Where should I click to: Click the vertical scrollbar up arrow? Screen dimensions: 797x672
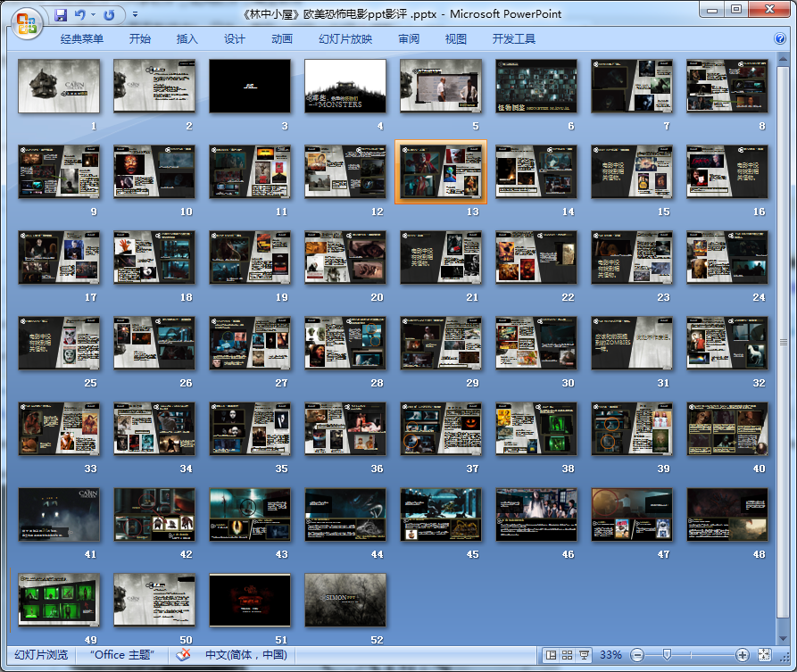point(783,57)
